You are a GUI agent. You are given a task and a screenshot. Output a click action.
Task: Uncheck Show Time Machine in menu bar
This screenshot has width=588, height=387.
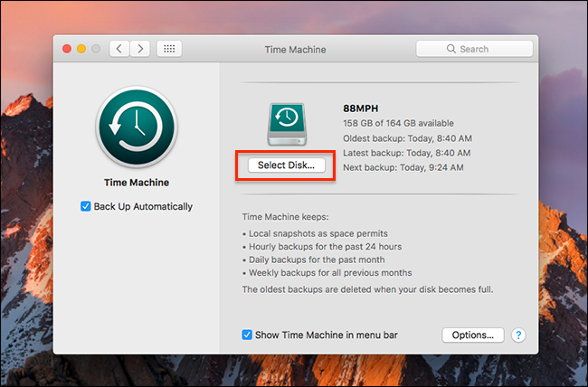(247, 335)
